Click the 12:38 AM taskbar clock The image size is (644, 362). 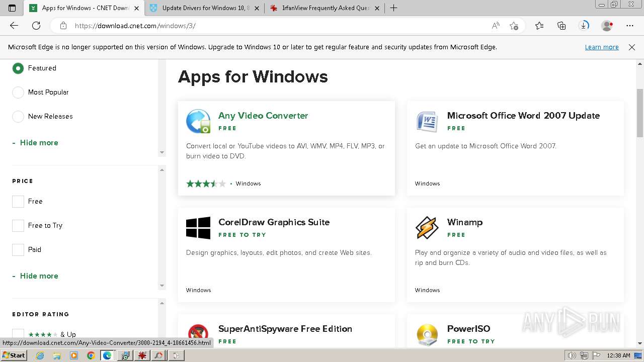pyautogui.click(x=618, y=355)
